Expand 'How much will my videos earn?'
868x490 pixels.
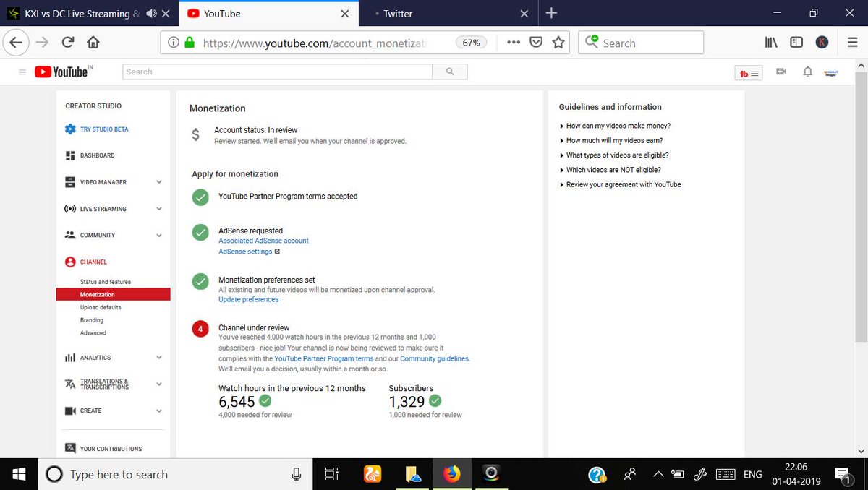(x=611, y=140)
